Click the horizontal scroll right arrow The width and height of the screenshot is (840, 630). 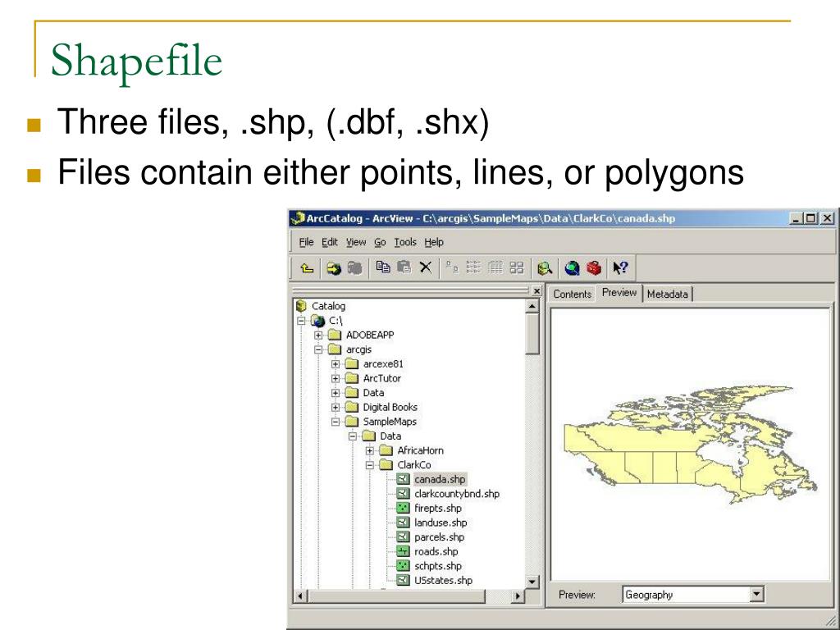tap(518, 596)
